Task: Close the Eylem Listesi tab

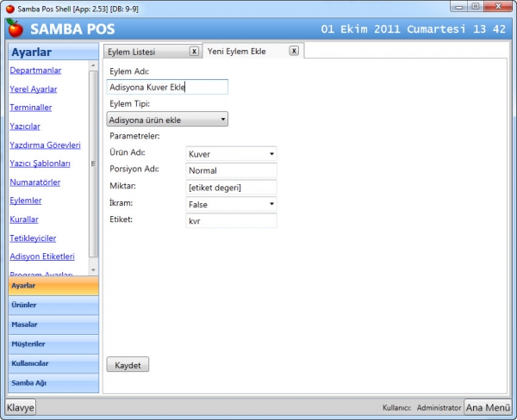Action: (x=194, y=52)
